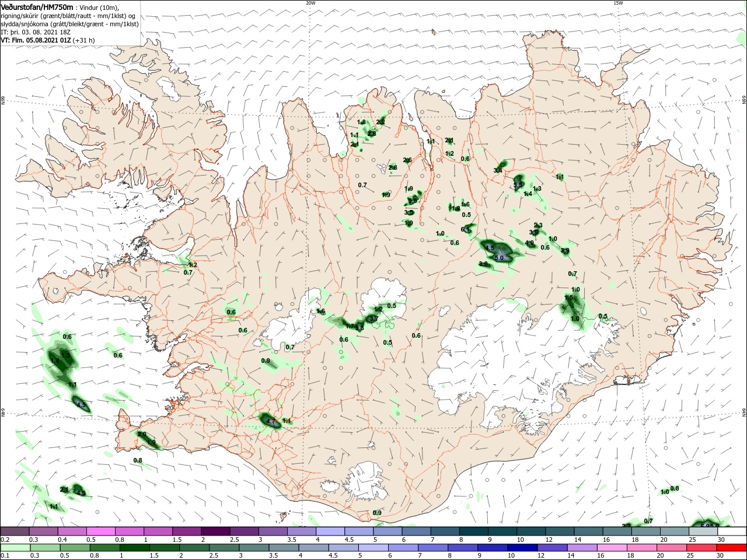Viewport: 747px width, 560px height.
Task: Click the Veðurstofan/HM750m title text
Action: click(x=36, y=6)
